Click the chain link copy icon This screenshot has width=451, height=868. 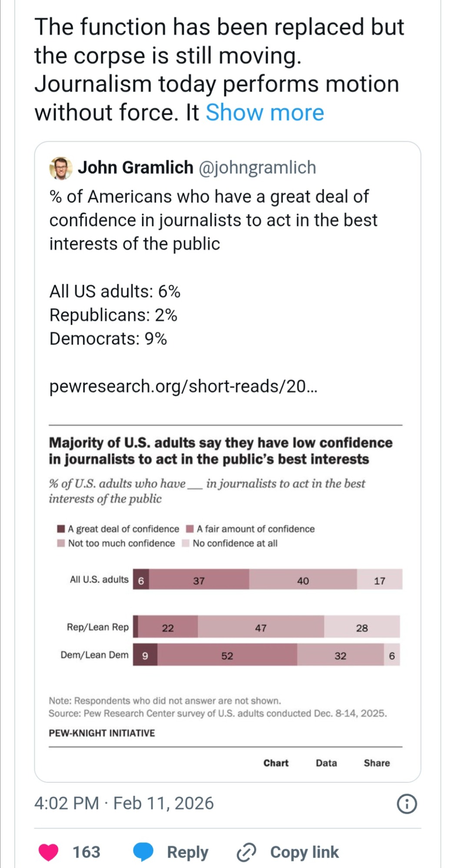coord(246,852)
